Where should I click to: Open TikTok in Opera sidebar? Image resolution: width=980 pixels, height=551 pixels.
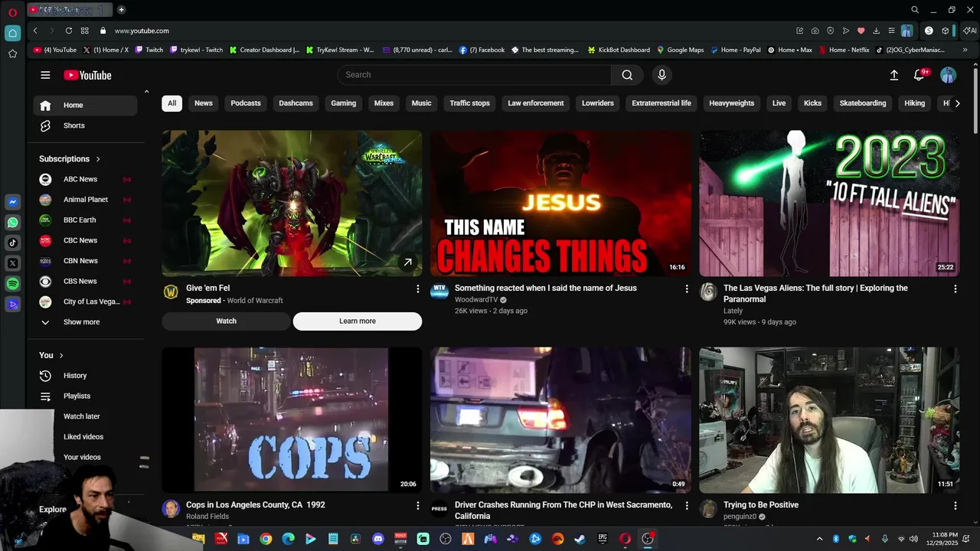(12, 243)
